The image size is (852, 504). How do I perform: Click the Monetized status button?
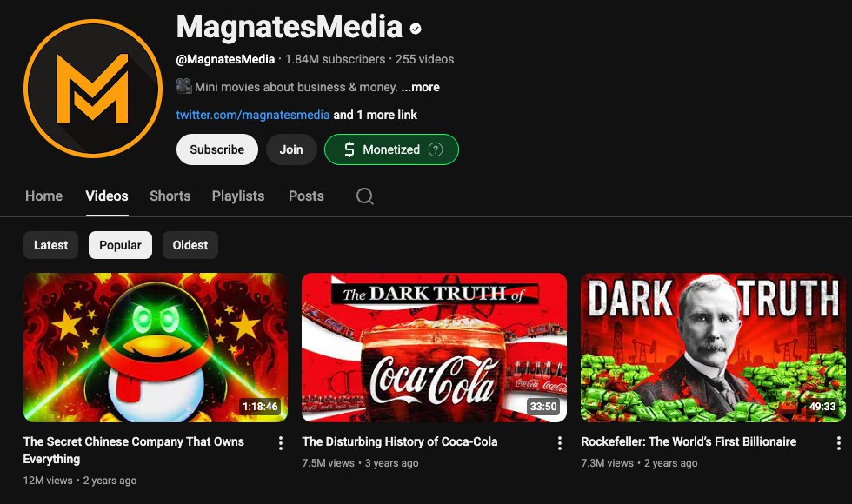pyautogui.click(x=391, y=149)
